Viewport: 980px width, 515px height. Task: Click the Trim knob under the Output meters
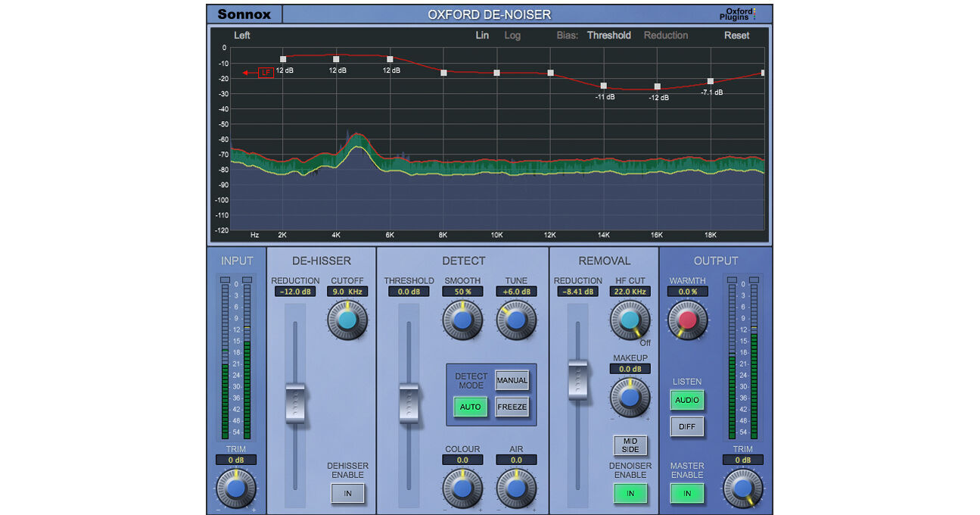click(x=742, y=488)
